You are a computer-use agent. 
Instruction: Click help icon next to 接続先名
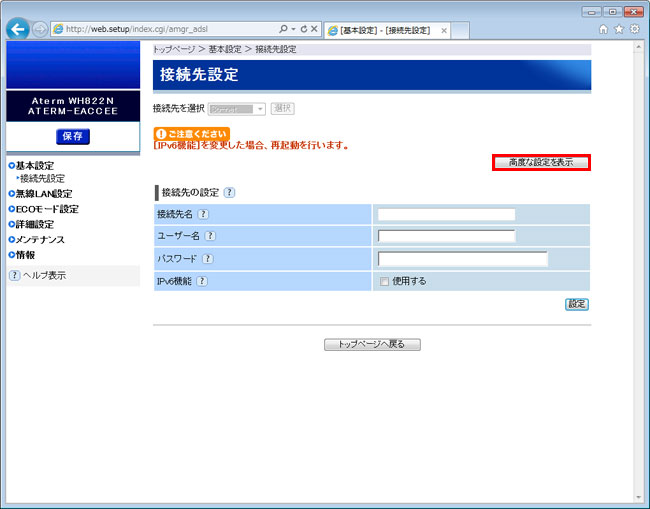(203, 214)
